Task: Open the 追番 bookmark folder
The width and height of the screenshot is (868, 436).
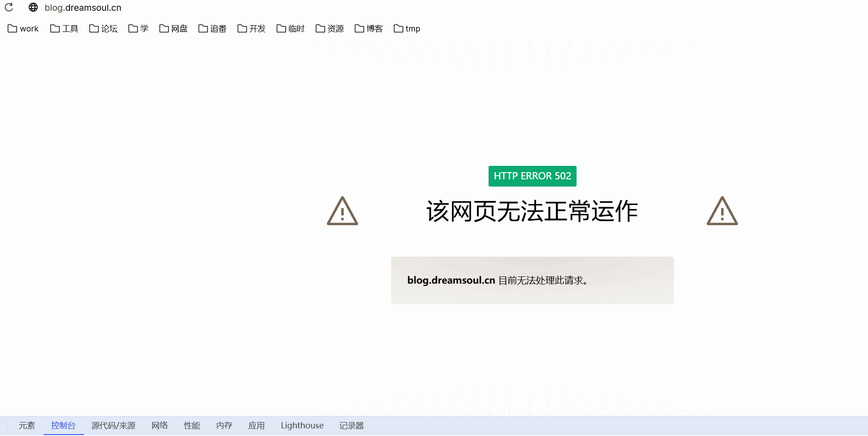Action: (212, 29)
